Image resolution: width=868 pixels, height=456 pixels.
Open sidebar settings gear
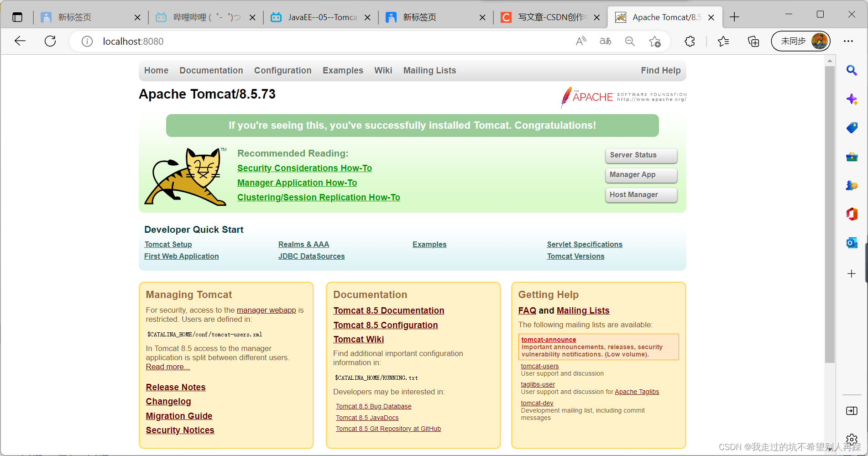pos(852,439)
